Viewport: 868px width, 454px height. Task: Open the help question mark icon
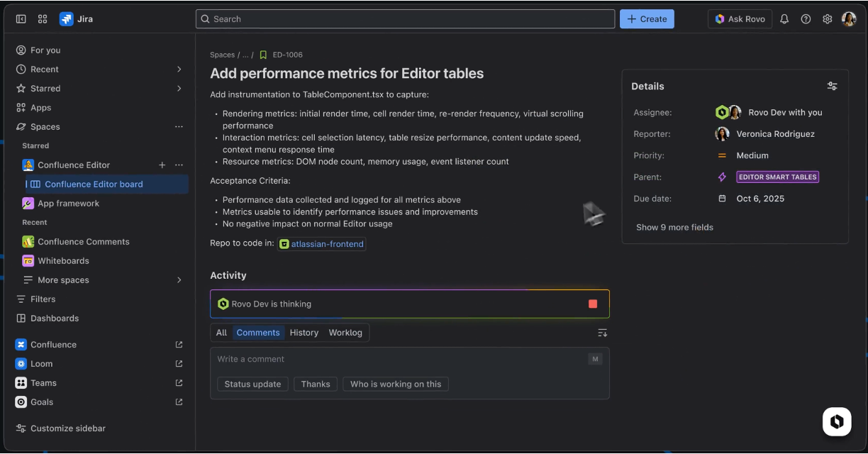(x=806, y=19)
